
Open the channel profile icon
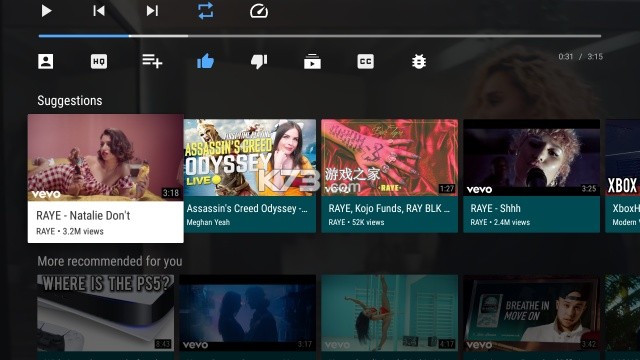(45, 61)
